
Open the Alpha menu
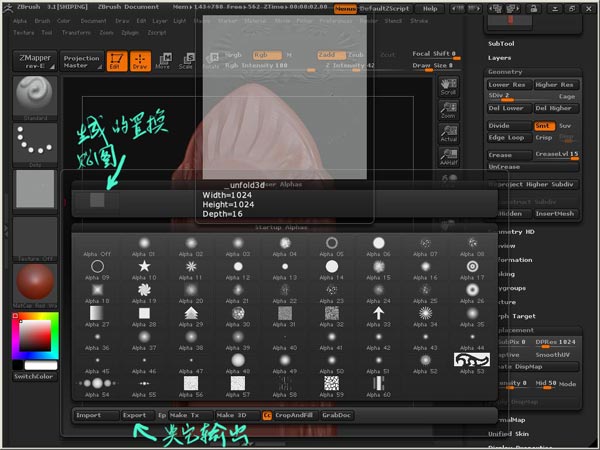tap(20, 21)
